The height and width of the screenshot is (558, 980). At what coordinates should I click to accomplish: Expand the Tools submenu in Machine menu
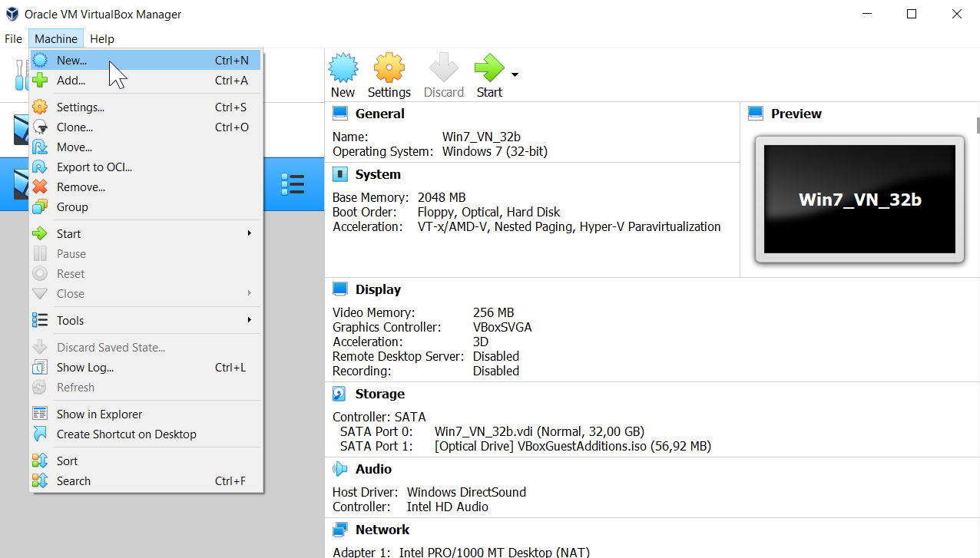pos(146,321)
